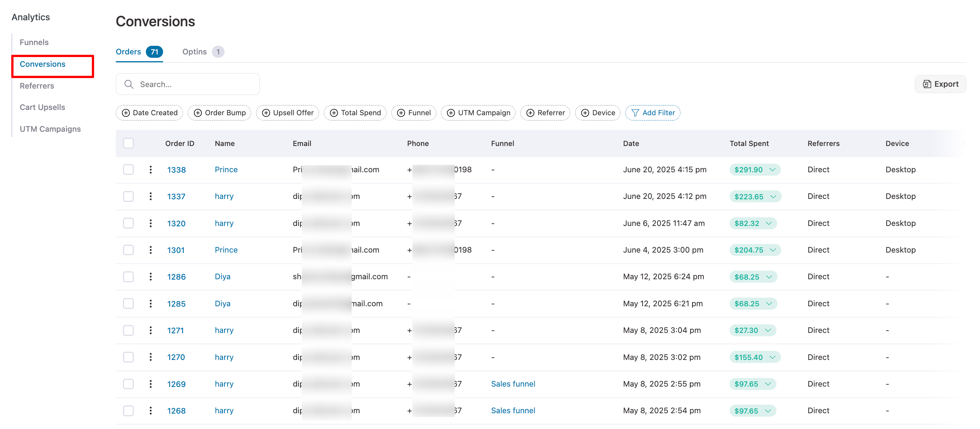This screenshot has height=429, width=980.
Task: Open UTM Campaigns in Analytics sidebar
Action: (x=50, y=129)
